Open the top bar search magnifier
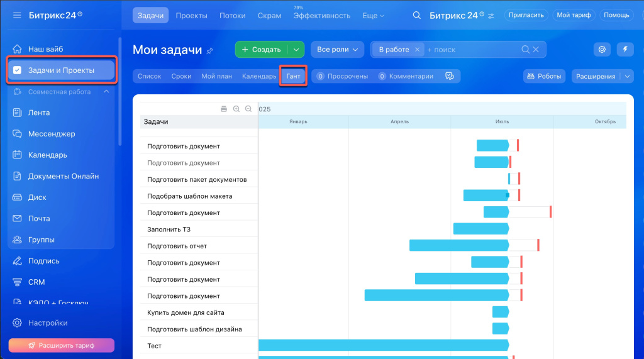 416,16
